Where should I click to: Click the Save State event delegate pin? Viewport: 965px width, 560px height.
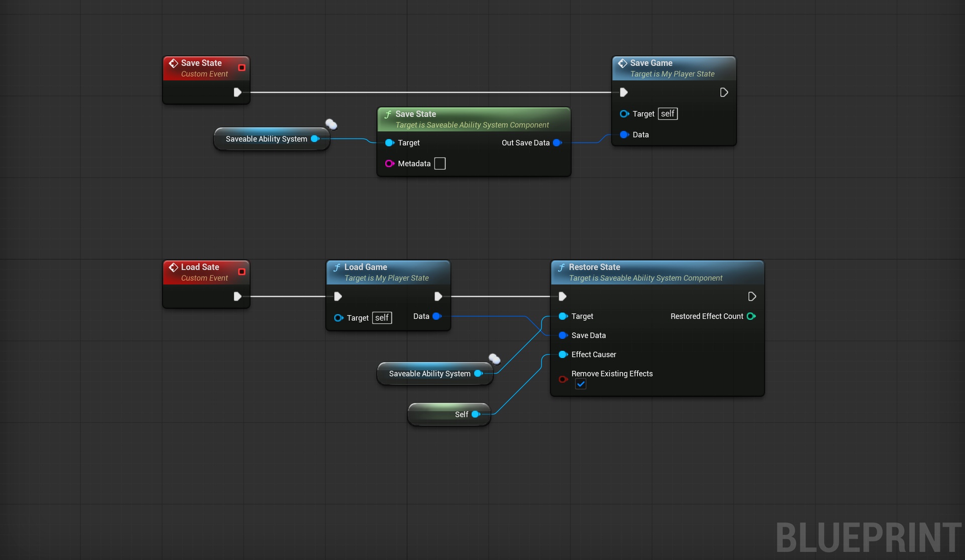pyautogui.click(x=241, y=67)
